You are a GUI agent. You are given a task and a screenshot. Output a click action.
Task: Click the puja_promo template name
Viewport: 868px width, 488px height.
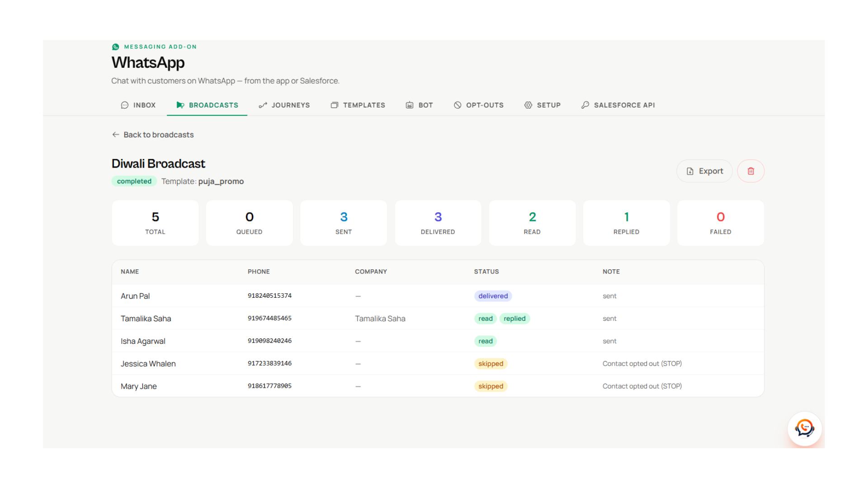pyautogui.click(x=221, y=181)
